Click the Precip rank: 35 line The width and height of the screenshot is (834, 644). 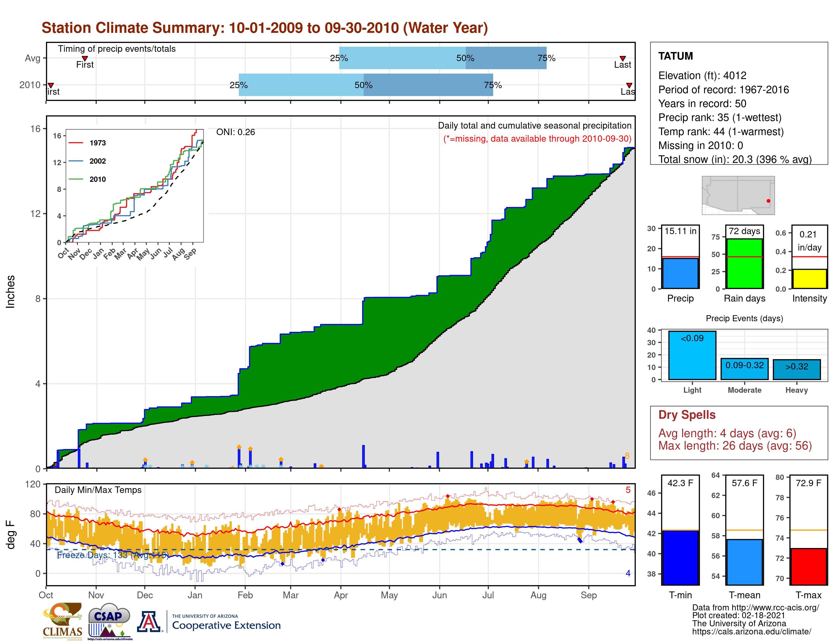(x=720, y=117)
